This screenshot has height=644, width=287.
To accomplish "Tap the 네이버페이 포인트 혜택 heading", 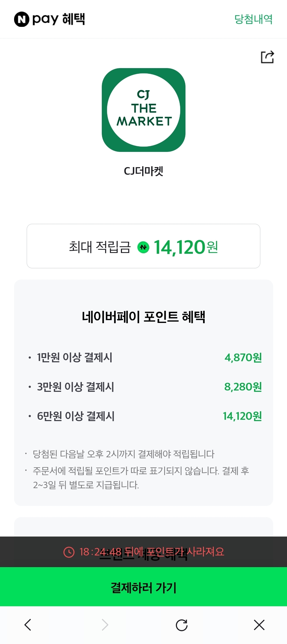I will pos(143,317).
